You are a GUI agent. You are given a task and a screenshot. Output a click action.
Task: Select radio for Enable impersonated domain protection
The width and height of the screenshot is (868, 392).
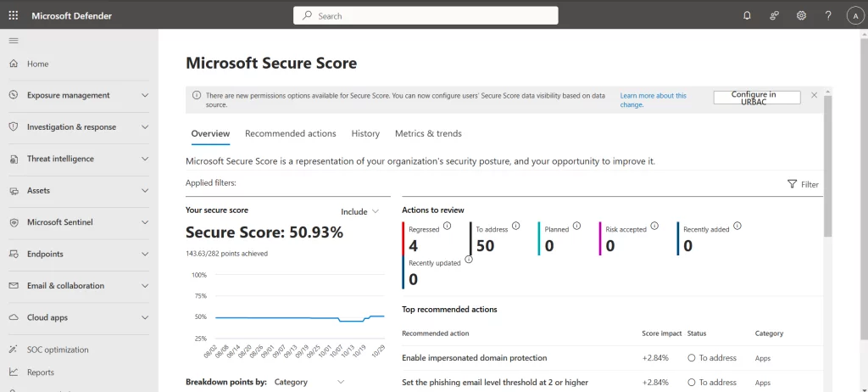tap(692, 358)
